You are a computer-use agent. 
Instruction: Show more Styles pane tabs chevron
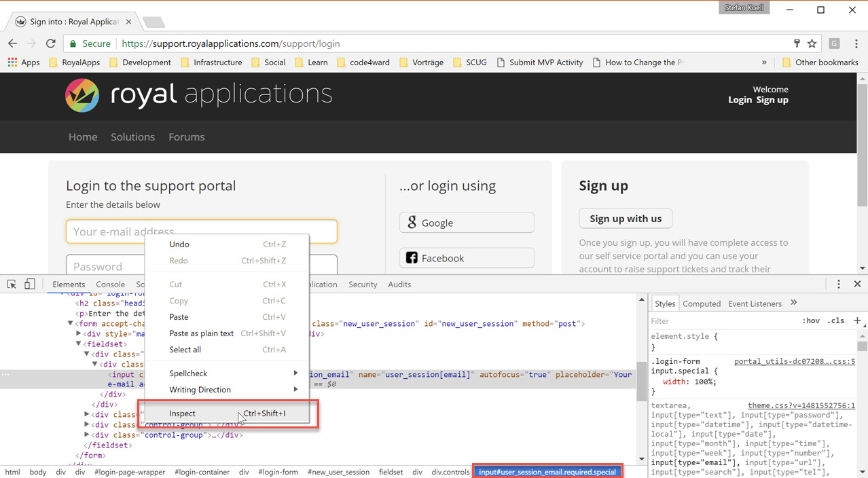coord(793,303)
